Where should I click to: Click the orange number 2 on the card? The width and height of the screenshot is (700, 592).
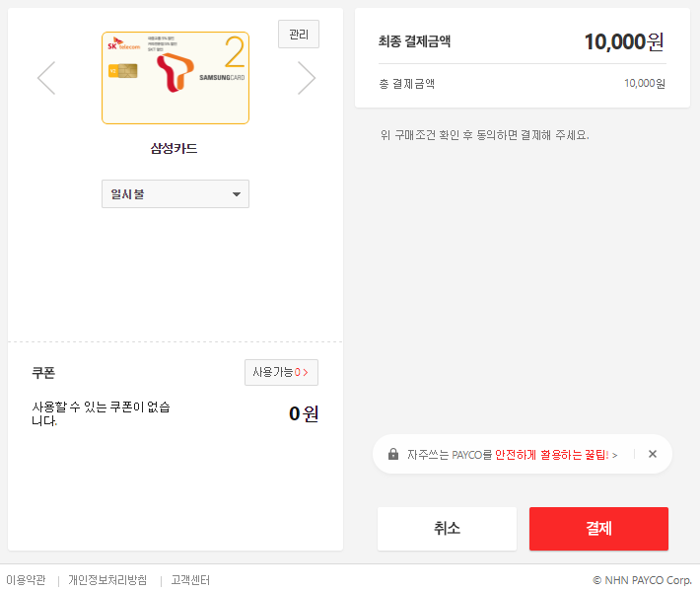pyautogui.click(x=235, y=52)
